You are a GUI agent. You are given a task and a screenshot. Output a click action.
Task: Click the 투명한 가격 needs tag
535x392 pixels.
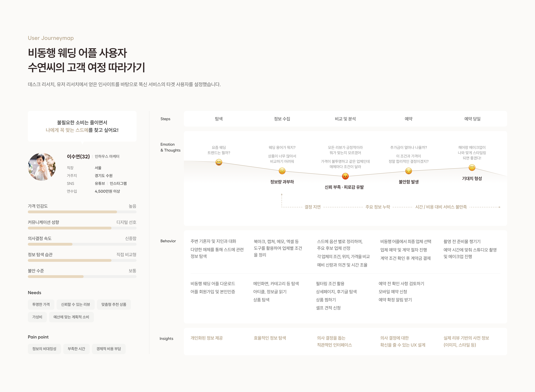[41, 304]
